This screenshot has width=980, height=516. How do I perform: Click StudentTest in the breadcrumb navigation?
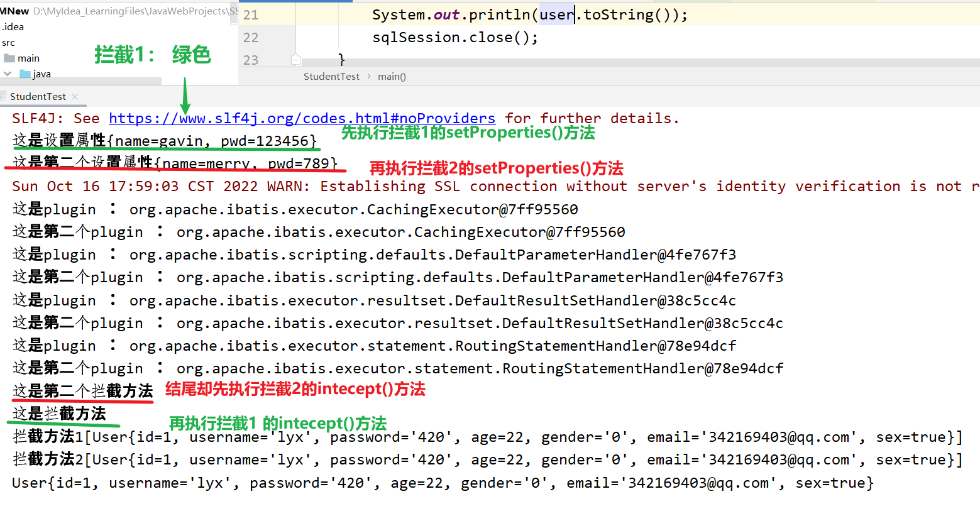[331, 76]
